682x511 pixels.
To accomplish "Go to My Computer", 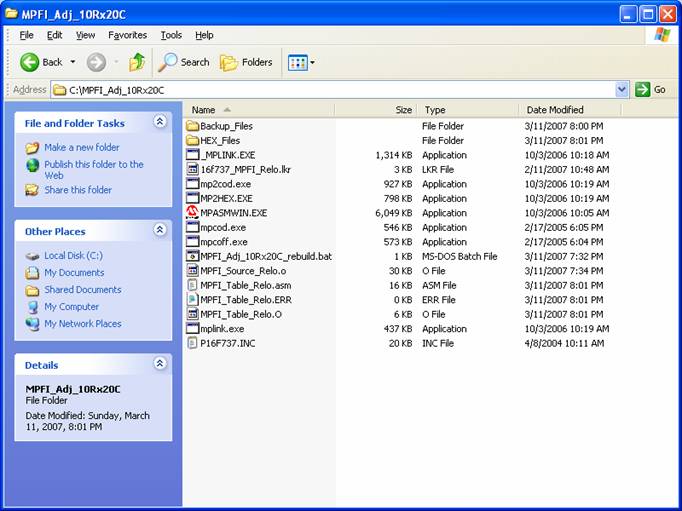I will click(x=71, y=307).
